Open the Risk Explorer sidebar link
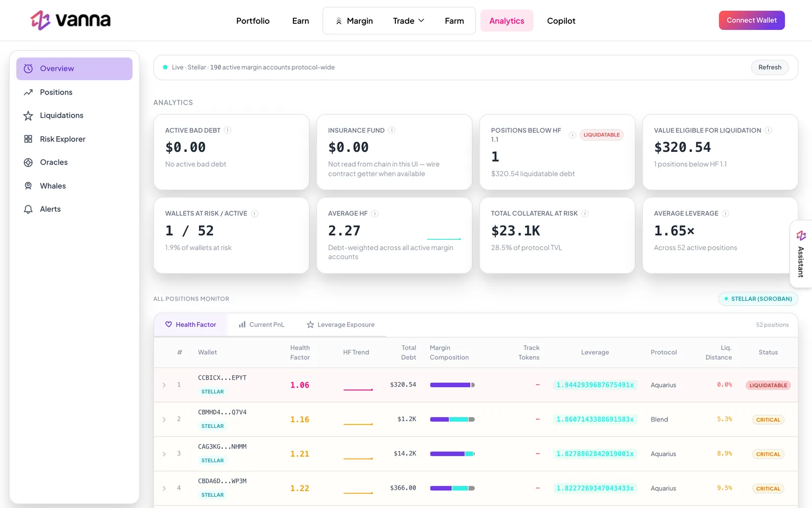This screenshot has width=812, height=508. tap(74, 139)
